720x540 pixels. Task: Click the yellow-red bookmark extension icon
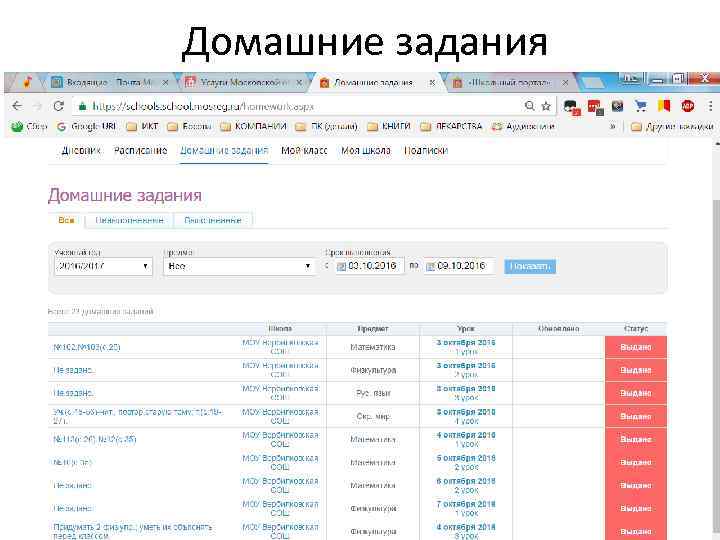[664, 106]
